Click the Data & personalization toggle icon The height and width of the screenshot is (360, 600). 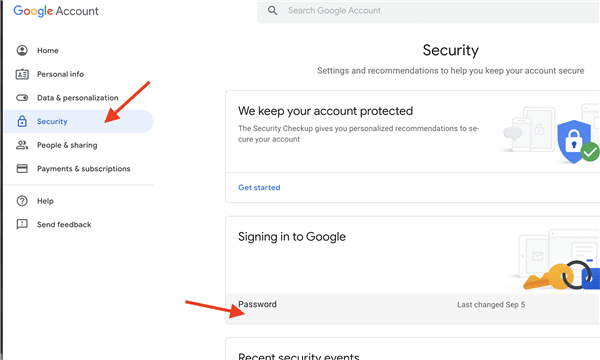pos(22,98)
